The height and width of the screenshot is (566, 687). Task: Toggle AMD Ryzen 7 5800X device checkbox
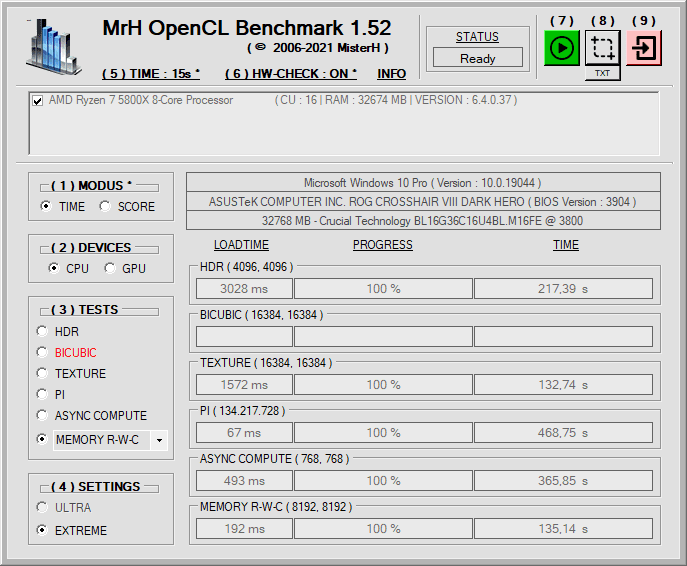(38, 101)
